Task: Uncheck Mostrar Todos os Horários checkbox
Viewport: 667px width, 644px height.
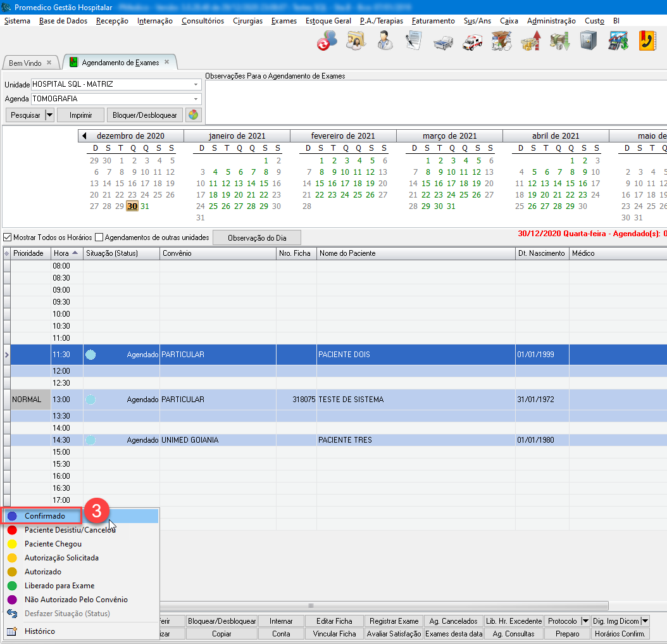Action: pos(8,237)
